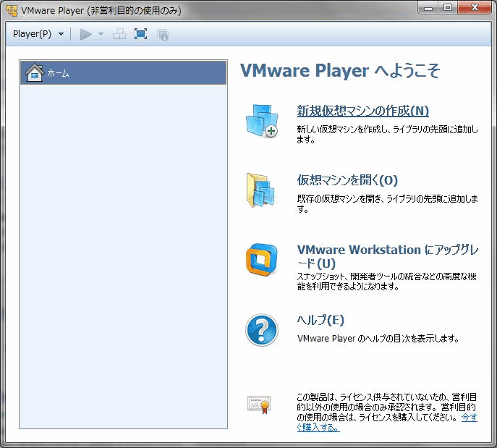497x448 pixels.
Task: Select the ホーム item in the library
Action: tap(123, 73)
